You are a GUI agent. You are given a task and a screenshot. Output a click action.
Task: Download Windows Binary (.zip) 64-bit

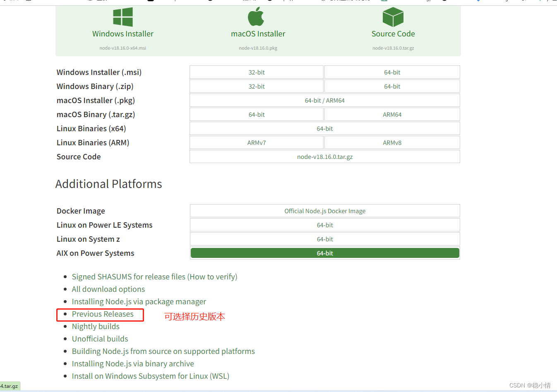click(x=392, y=86)
